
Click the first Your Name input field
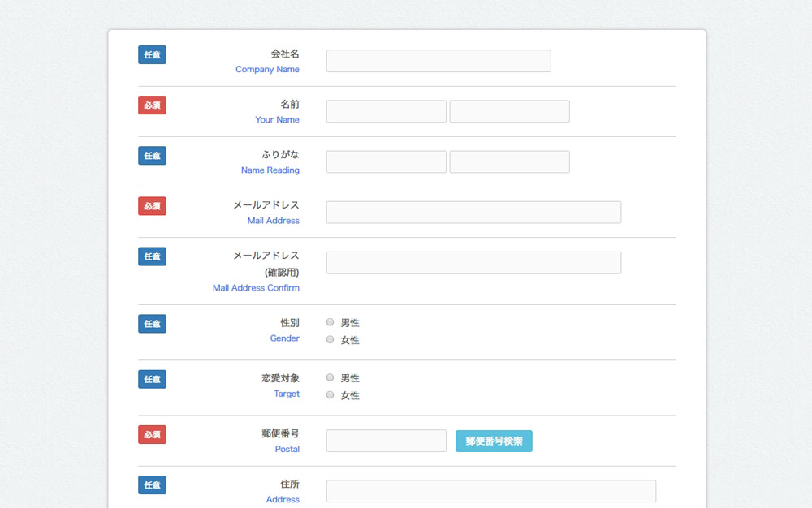pyautogui.click(x=387, y=111)
